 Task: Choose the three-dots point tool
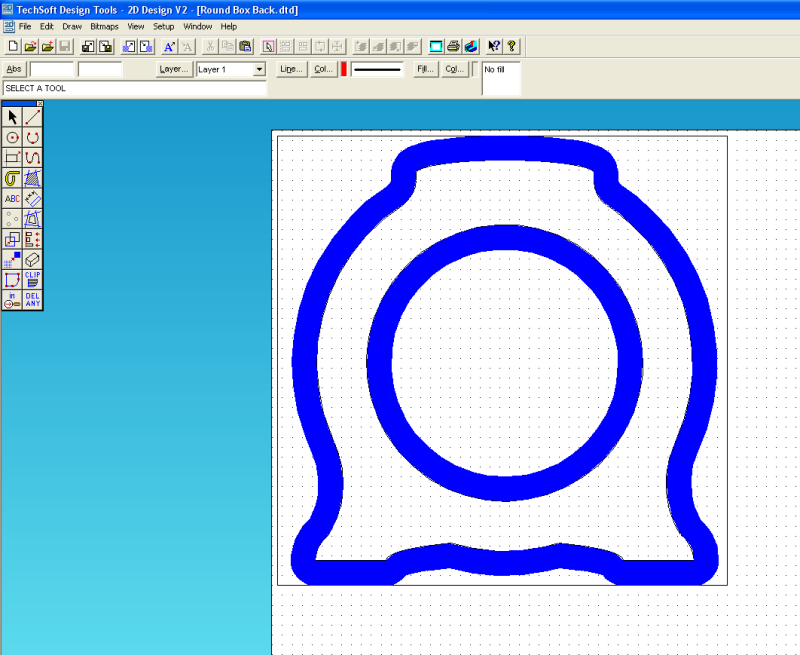(x=12, y=219)
